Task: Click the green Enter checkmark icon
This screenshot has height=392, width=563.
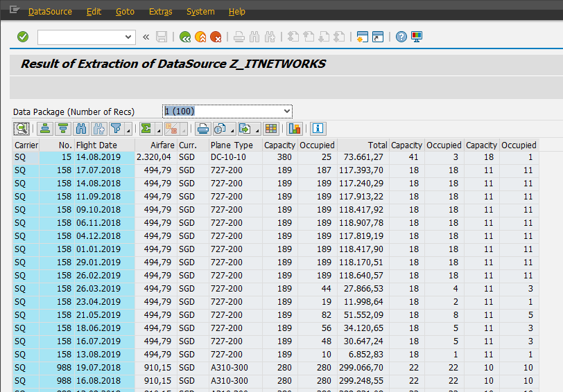Action: (x=23, y=37)
